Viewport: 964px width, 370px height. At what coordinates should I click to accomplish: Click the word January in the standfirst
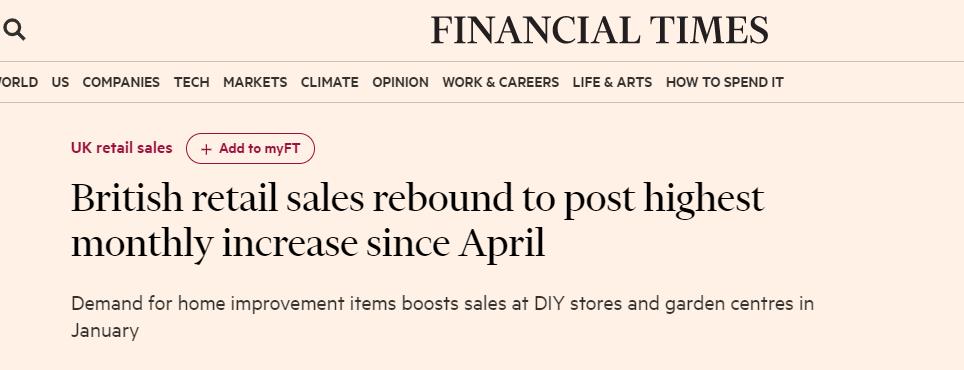[x=105, y=331]
